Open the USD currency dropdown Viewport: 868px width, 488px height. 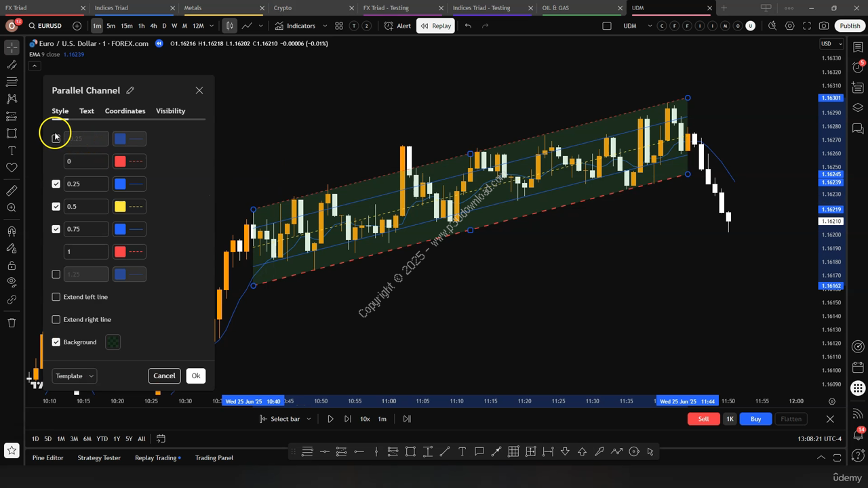point(831,43)
